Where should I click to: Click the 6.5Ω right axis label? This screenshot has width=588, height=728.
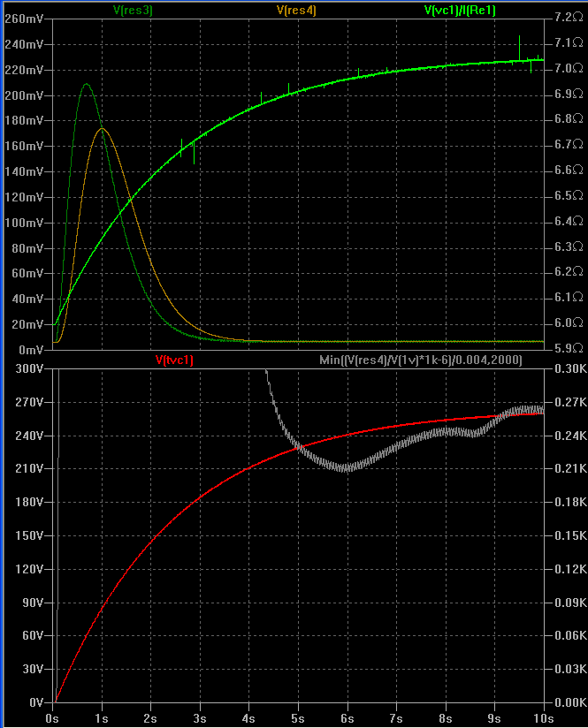(x=569, y=195)
